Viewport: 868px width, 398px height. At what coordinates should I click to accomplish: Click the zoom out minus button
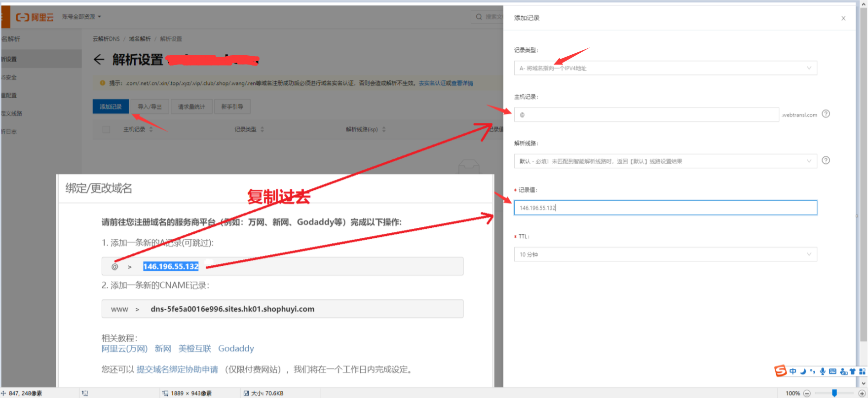point(807,393)
